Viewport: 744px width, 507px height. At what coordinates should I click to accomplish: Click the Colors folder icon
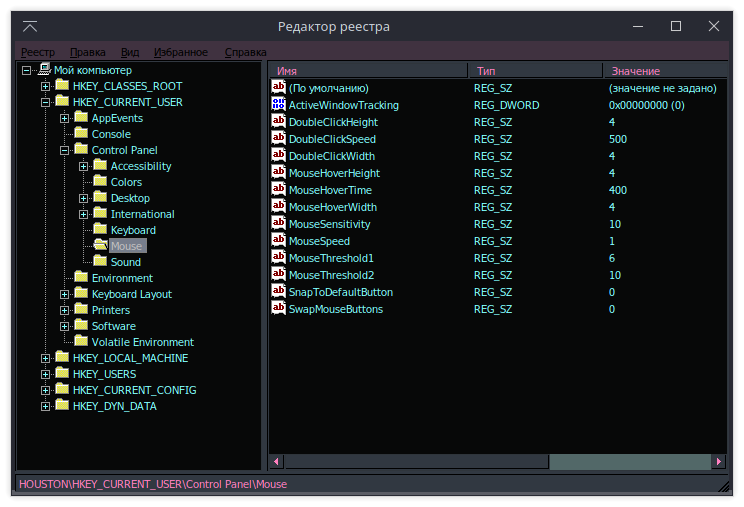100,181
